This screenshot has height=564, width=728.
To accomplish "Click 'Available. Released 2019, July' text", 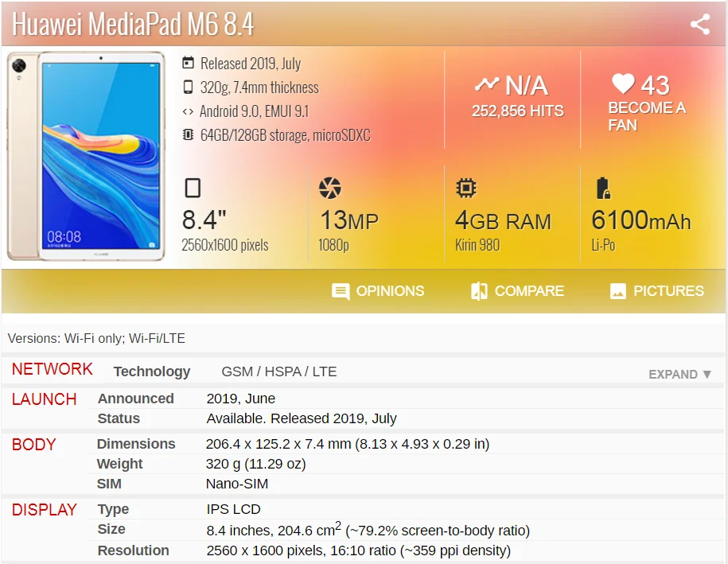I will click(x=302, y=418).
